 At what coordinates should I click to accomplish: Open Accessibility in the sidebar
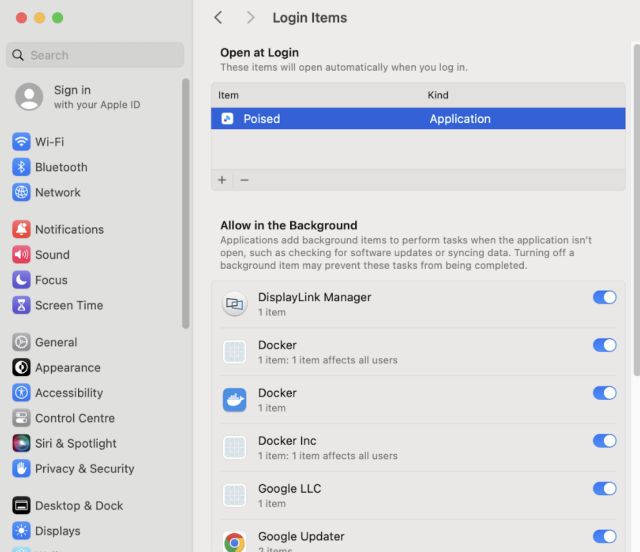coord(68,393)
